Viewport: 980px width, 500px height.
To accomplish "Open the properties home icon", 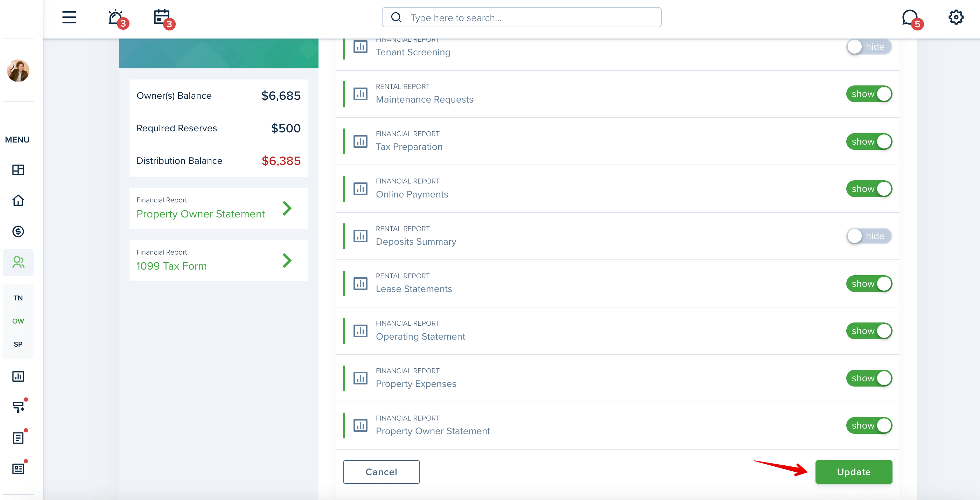I will pyautogui.click(x=18, y=201).
